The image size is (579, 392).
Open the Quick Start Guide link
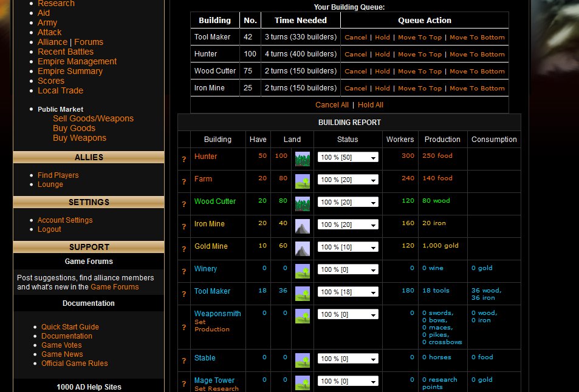point(70,327)
